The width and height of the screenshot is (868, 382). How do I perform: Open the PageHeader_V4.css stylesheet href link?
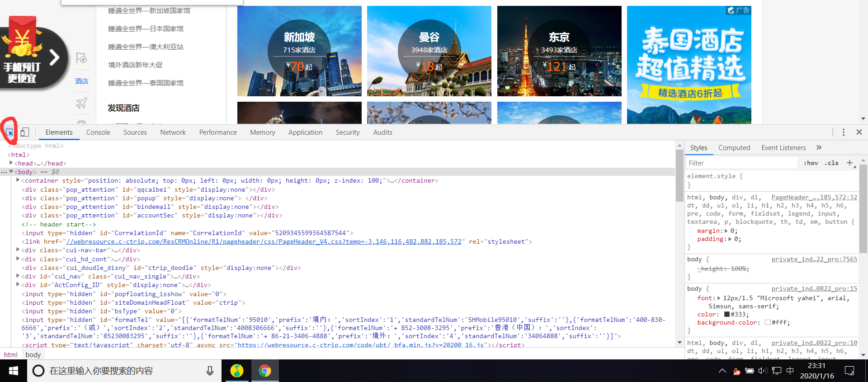pyautogui.click(x=264, y=241)
